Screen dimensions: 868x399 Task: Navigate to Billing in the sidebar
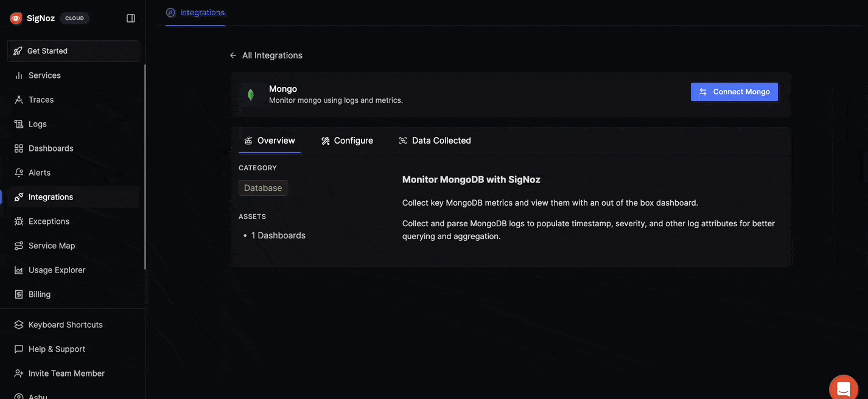(x=74, y=294)
